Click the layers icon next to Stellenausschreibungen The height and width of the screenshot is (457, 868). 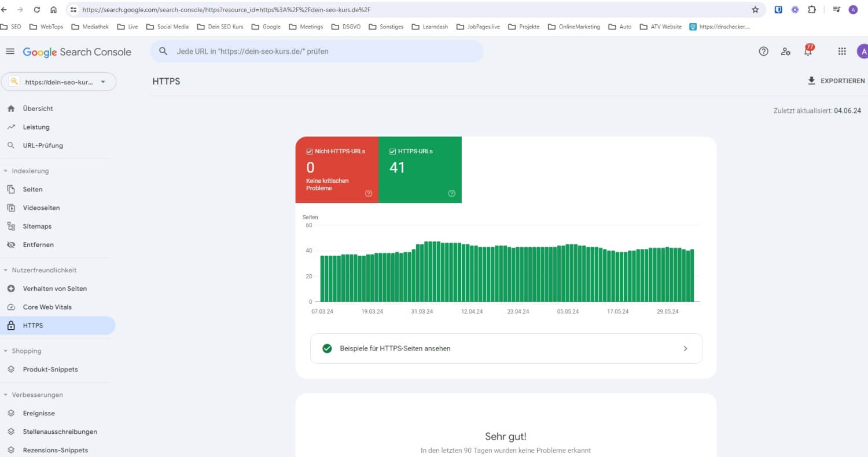11,432
